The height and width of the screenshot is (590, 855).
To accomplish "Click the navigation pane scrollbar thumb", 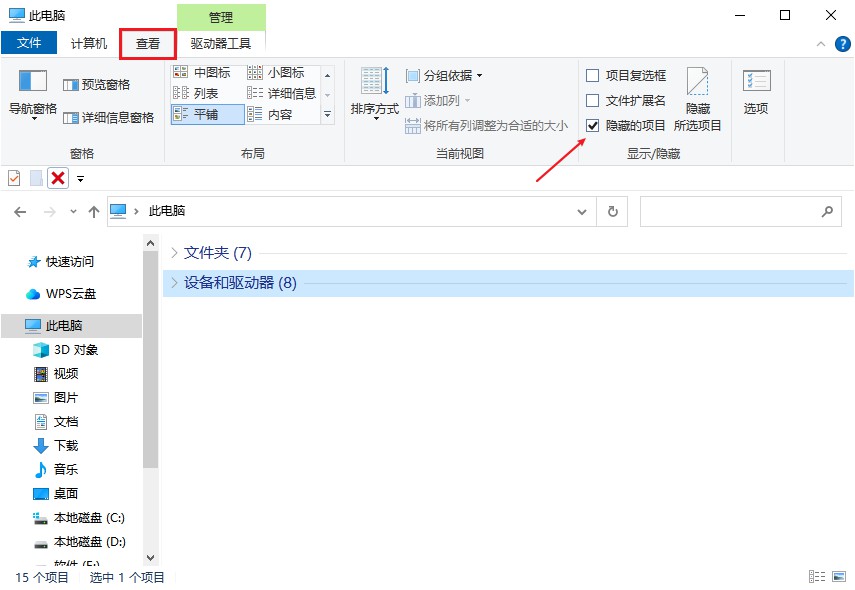I will coord(150,360).
